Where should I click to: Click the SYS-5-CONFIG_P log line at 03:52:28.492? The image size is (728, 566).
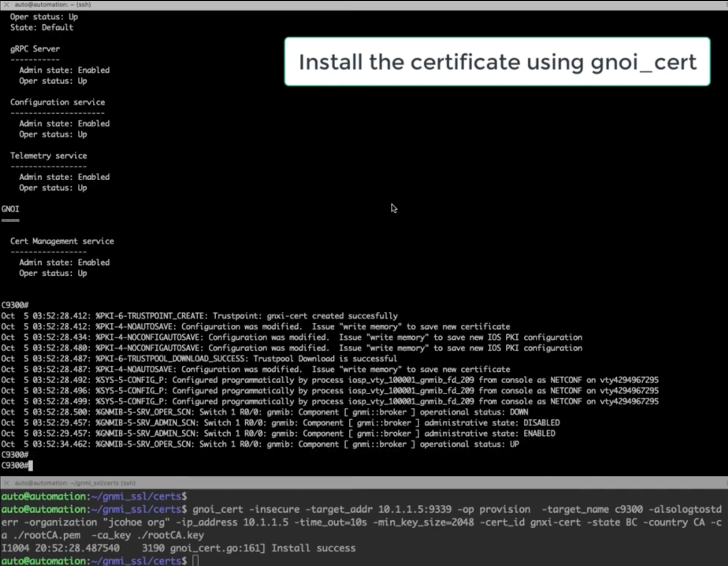click(330, 380)
